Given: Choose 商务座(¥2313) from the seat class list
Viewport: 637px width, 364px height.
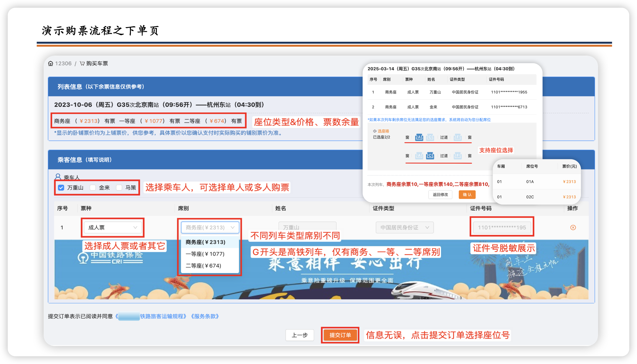Looking at the screenshot, I should click(x=210, y=242).
